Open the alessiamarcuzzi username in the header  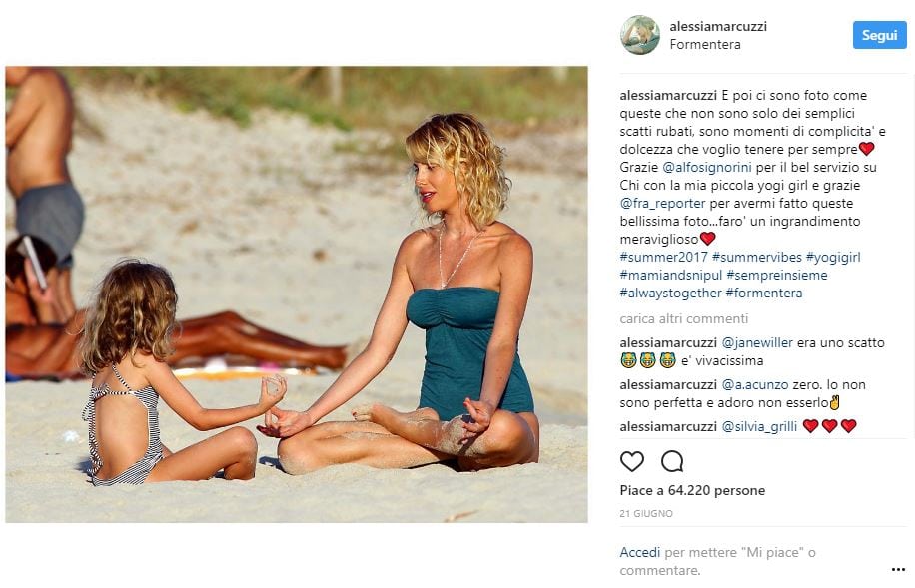[x=718, y=26]
